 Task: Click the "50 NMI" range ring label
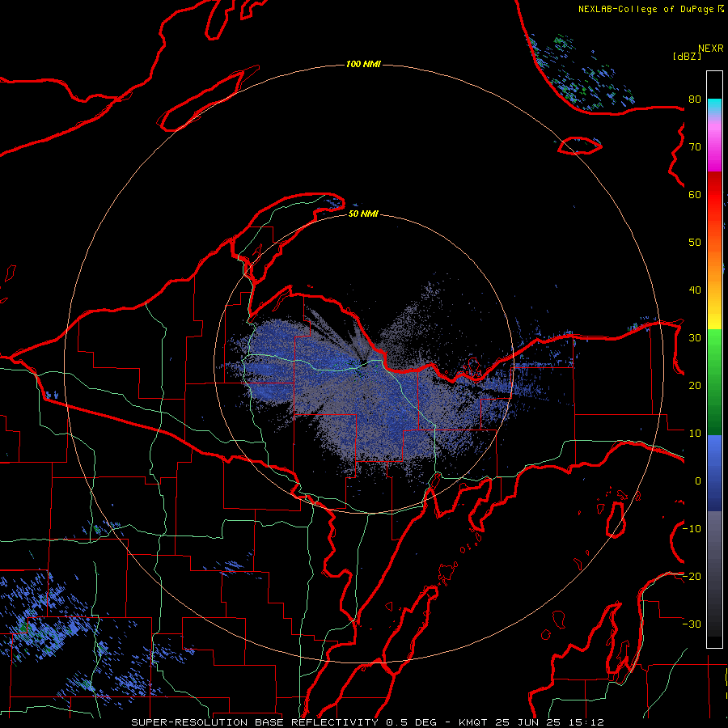[363, 214]
